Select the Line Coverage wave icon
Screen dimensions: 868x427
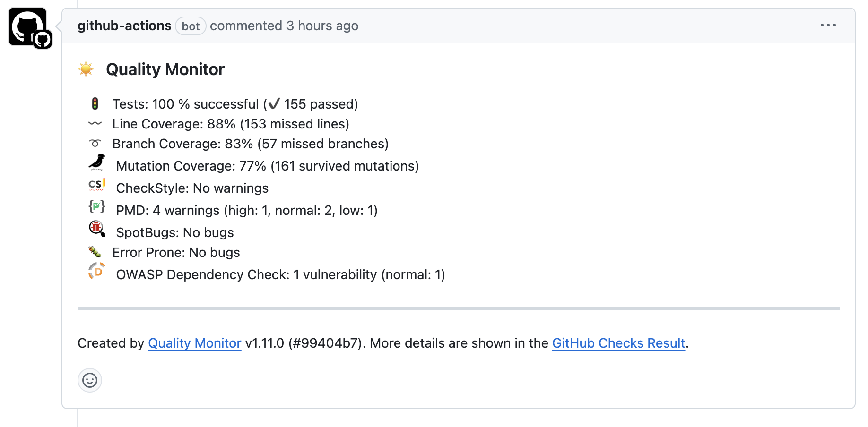click(x=95, y=124)
